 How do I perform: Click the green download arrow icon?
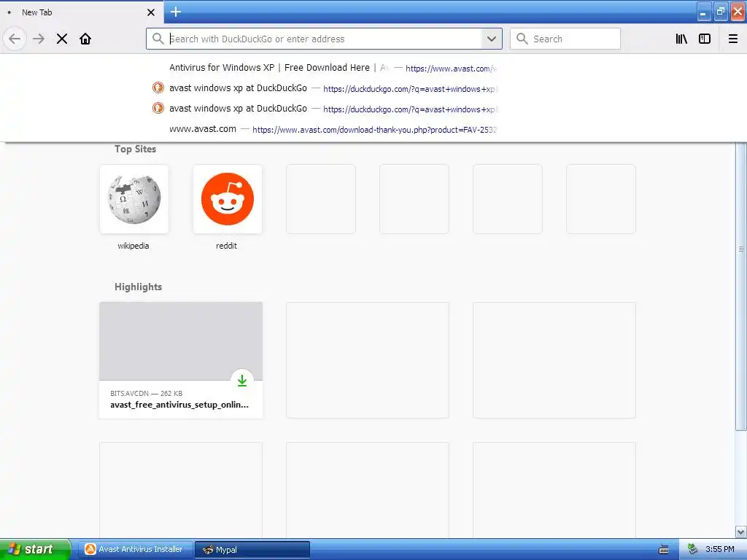(x=242, y=380)
